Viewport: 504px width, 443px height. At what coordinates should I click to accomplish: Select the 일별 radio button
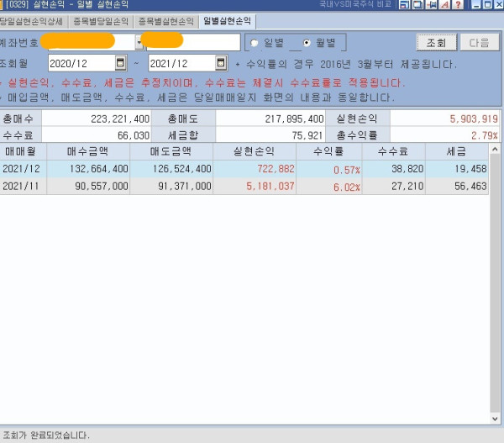tap(255, 43)
